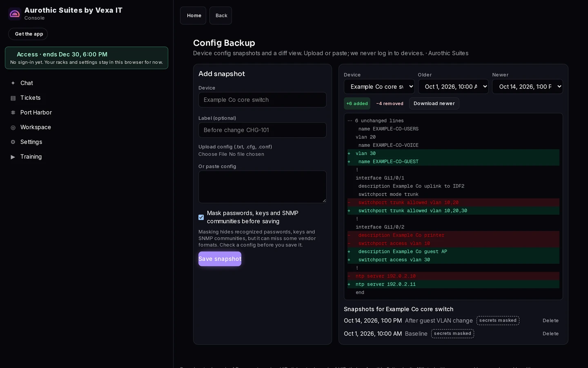
Task: Click the removed 'ntp server 192.0.2.10' line
Action: (453, 276)
